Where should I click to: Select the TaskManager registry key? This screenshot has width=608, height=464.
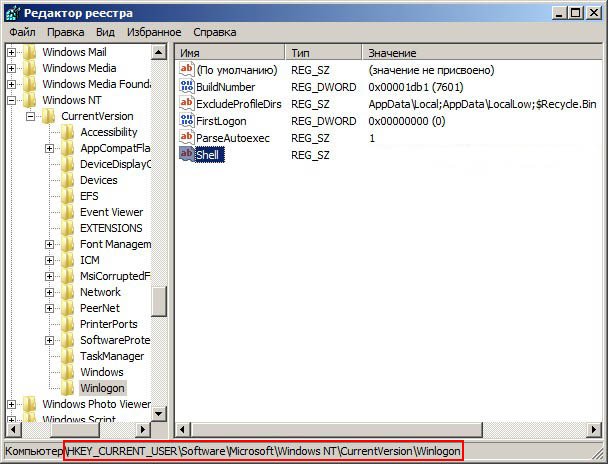pyautogui.click(x=111, y=356)
